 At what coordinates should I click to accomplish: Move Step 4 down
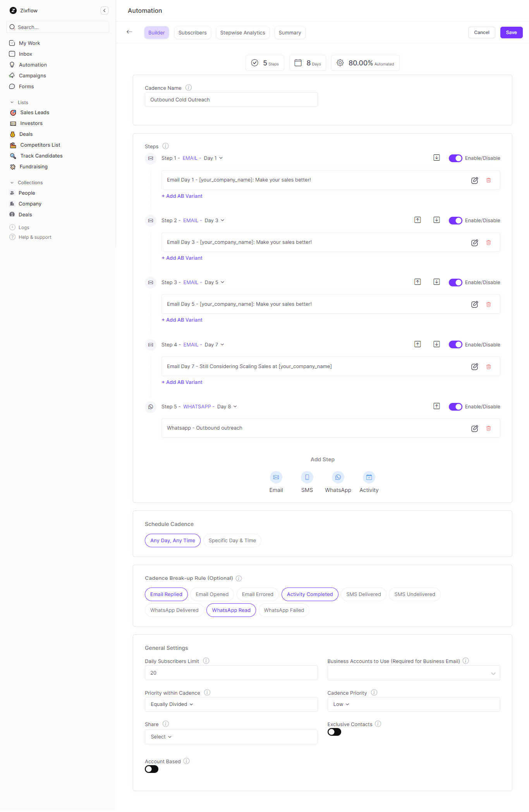pos(436,344)
